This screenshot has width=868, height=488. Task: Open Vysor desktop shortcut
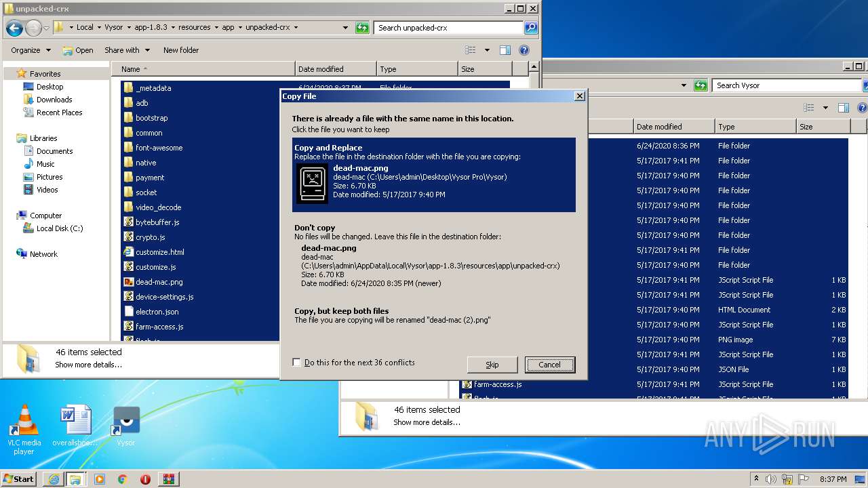tap(126, 426)
